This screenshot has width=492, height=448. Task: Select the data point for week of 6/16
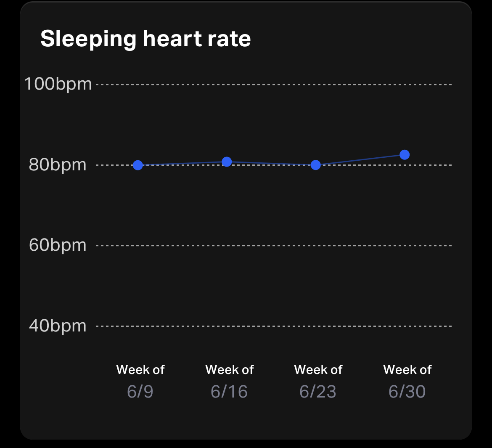(x=227, y=162)
